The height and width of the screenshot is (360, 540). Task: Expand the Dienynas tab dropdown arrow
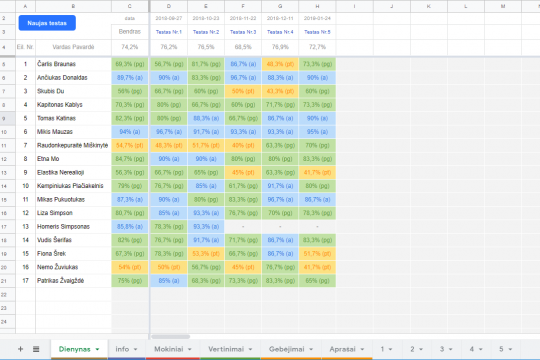tap(97, 349)
